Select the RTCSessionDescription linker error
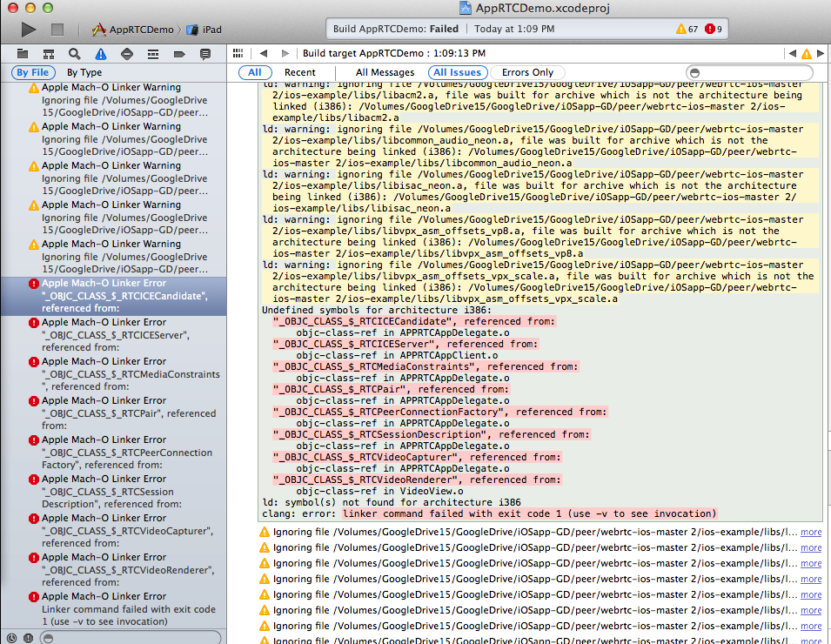The width and height of the screenshot is (831, 644). 113,492
